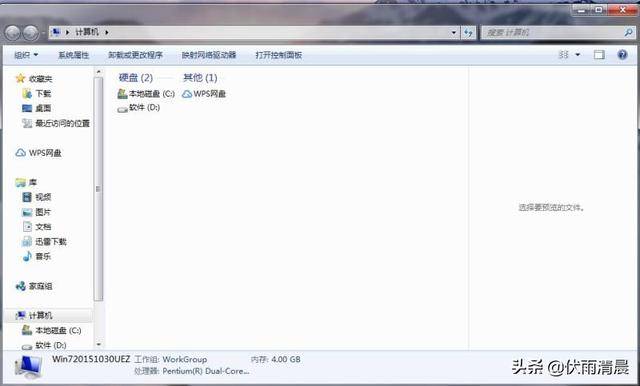Viewport: 640px width, 386px height.
Task: Select 计算机 in the navigation pane
Action: click(x=40, y=315)
